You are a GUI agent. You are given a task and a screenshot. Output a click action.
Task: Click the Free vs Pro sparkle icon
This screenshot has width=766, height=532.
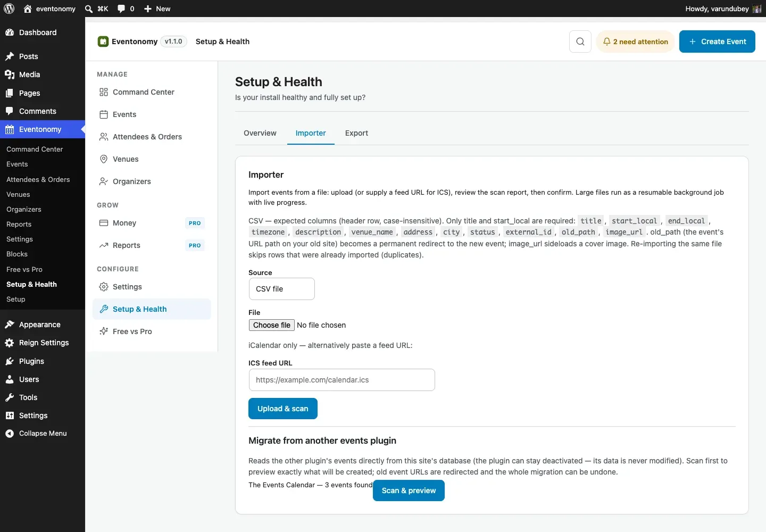[x=104, y=331]
